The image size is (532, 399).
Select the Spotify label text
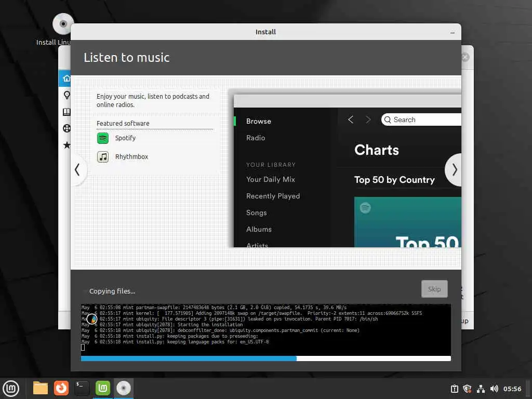[125, 138]
